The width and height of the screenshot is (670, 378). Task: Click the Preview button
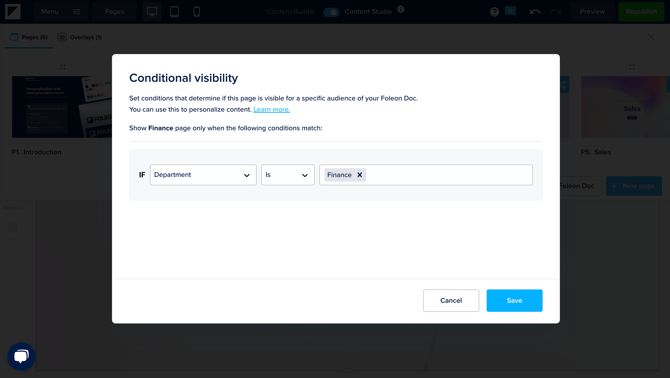592,12
